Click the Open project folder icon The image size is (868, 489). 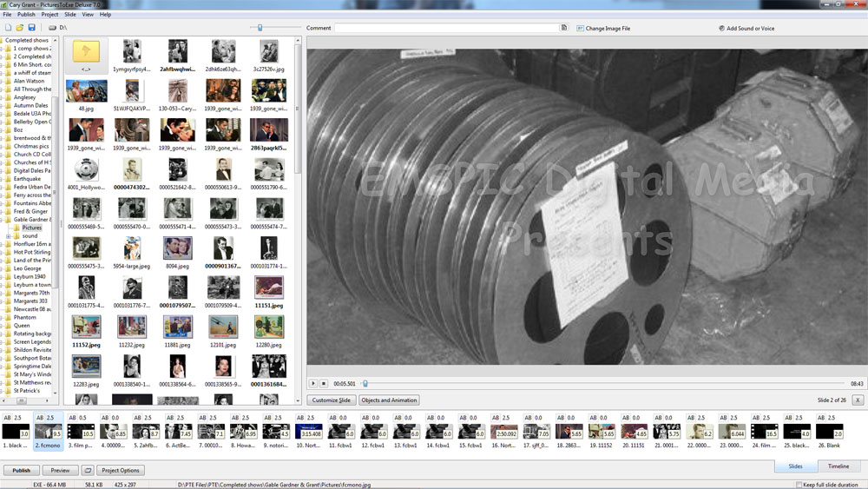point(19,27)
